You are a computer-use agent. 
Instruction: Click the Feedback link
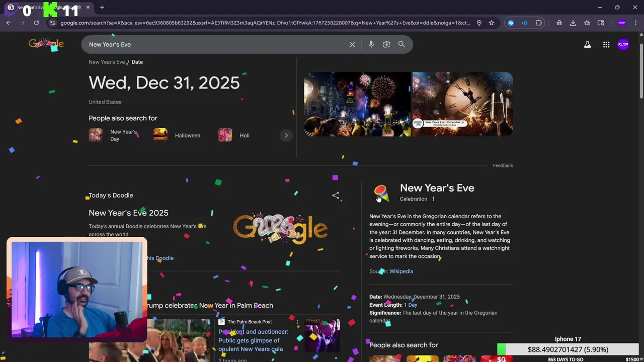(503, 165)
